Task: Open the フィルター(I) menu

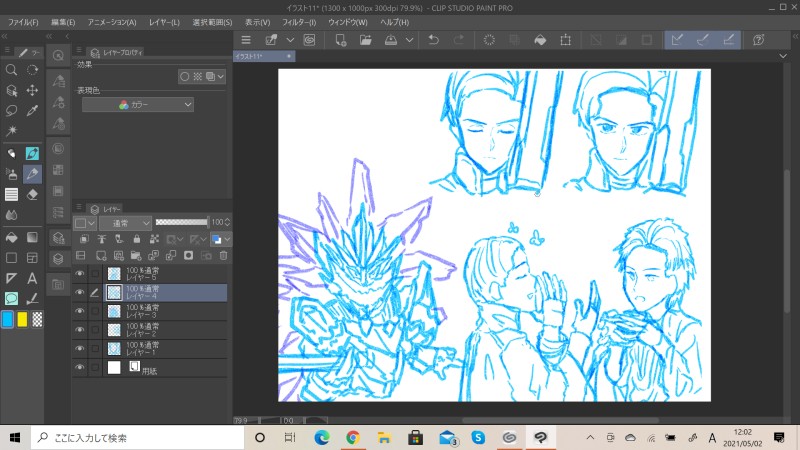Action: coord(299,22)
